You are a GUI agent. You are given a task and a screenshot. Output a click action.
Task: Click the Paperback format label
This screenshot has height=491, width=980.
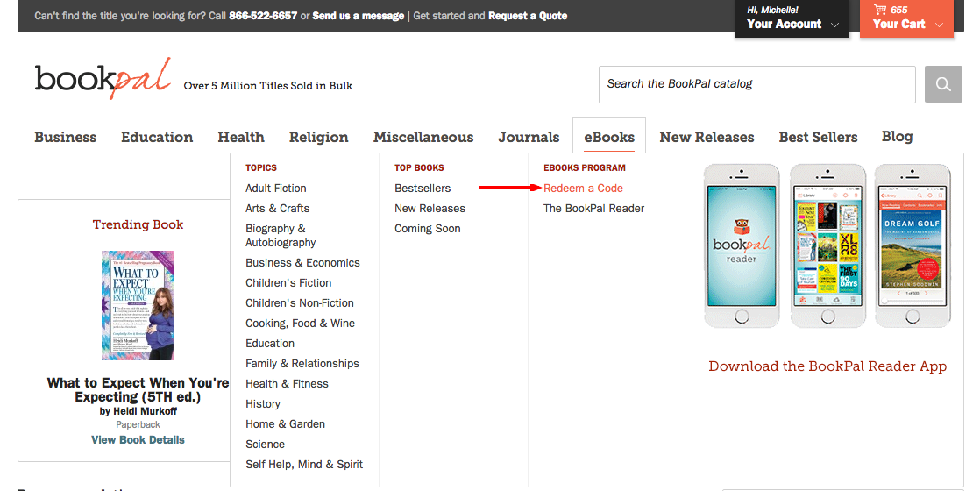[x=138, y=424]
